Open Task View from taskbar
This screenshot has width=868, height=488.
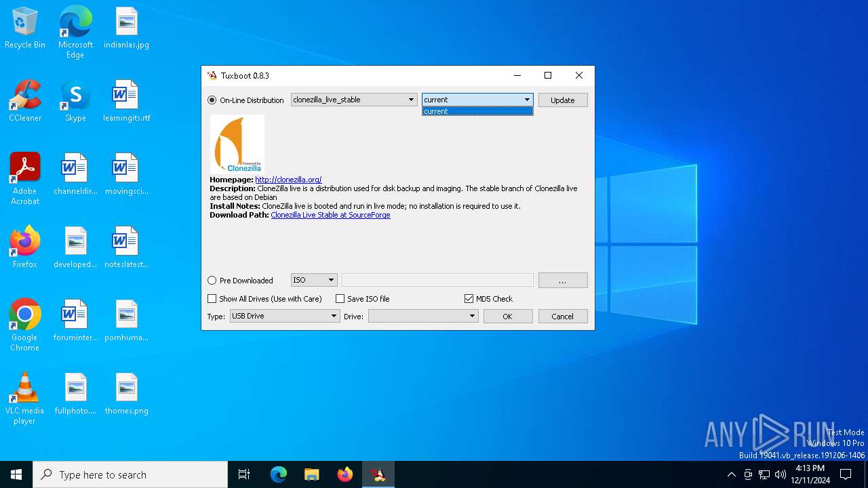[244, 474]
